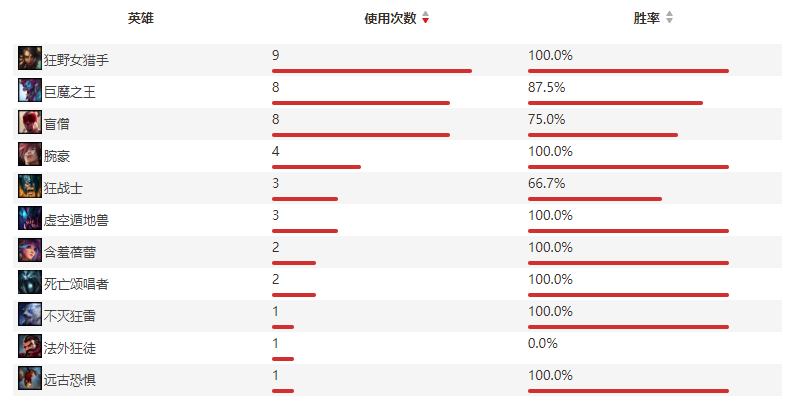793x413 pixels.
Task: Click the 英雄 column header
Action: (141, 18)
